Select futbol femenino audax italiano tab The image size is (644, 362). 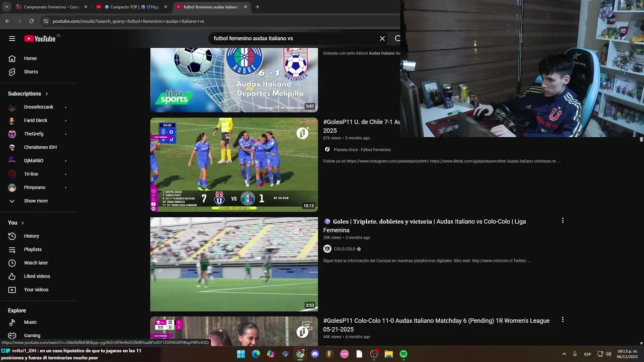210,7
